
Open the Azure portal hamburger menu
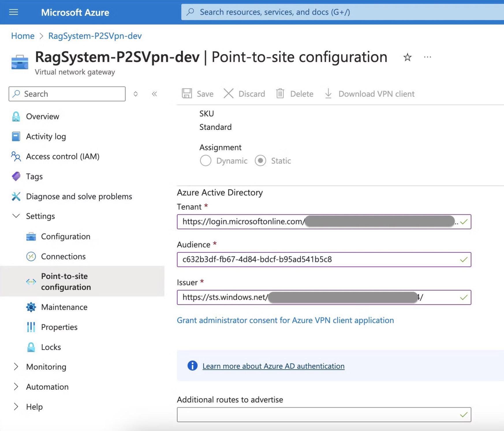[14, 12]
